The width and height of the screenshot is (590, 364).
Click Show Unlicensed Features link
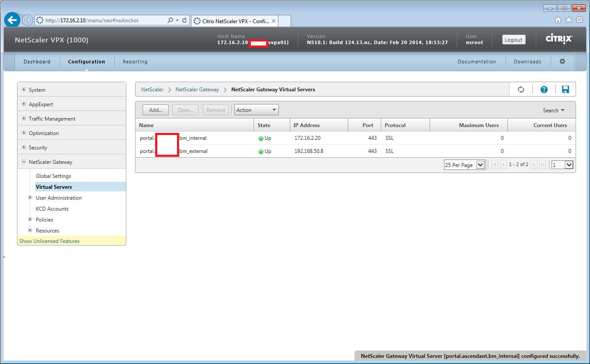point(49,241)
